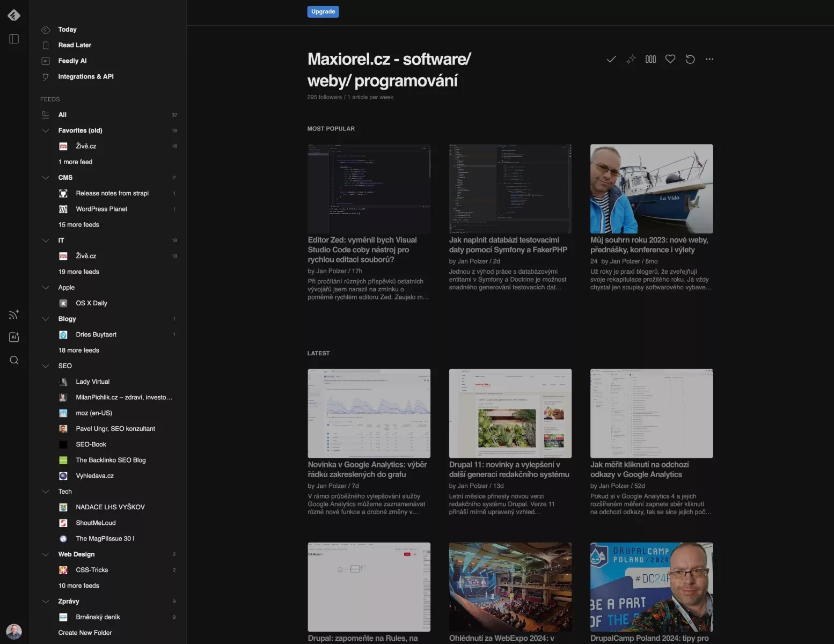Show 10 more feeds in Web Design

click(x=78, y=586)
